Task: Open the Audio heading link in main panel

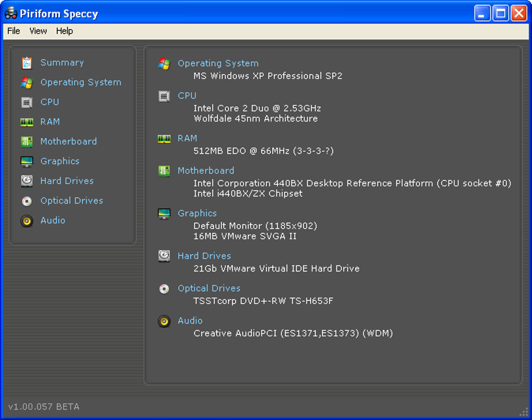Action: (x=190, y=320)
